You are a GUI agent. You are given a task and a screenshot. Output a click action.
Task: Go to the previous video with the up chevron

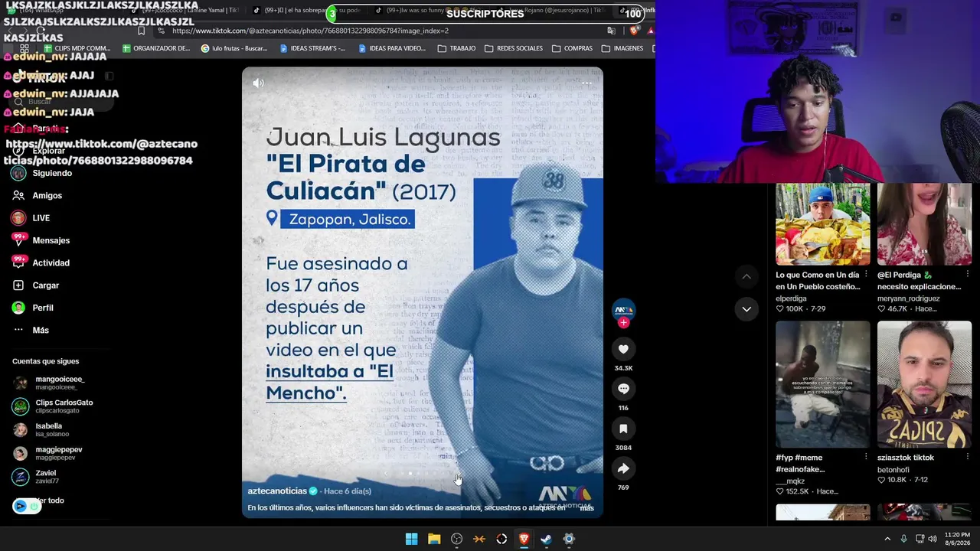[746, 276]
